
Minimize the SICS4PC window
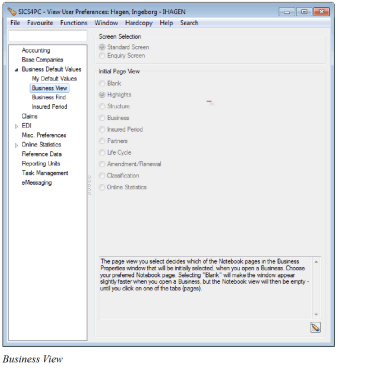pyautogui.click(x=287, y=12)
